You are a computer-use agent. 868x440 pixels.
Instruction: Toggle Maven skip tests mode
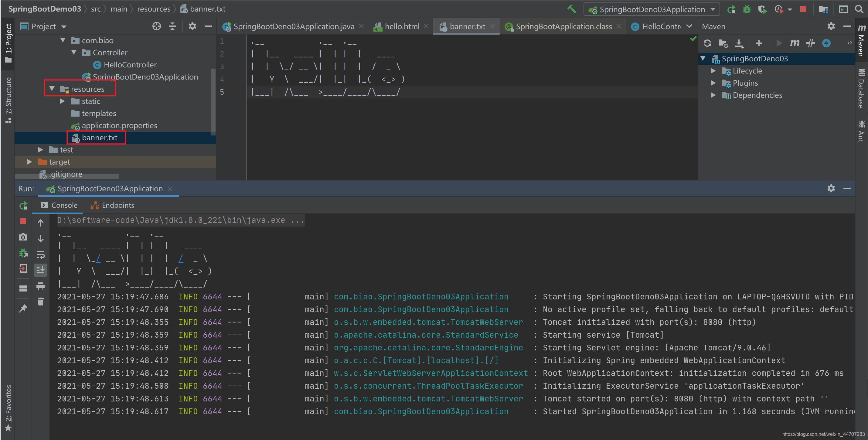(810, 43)
